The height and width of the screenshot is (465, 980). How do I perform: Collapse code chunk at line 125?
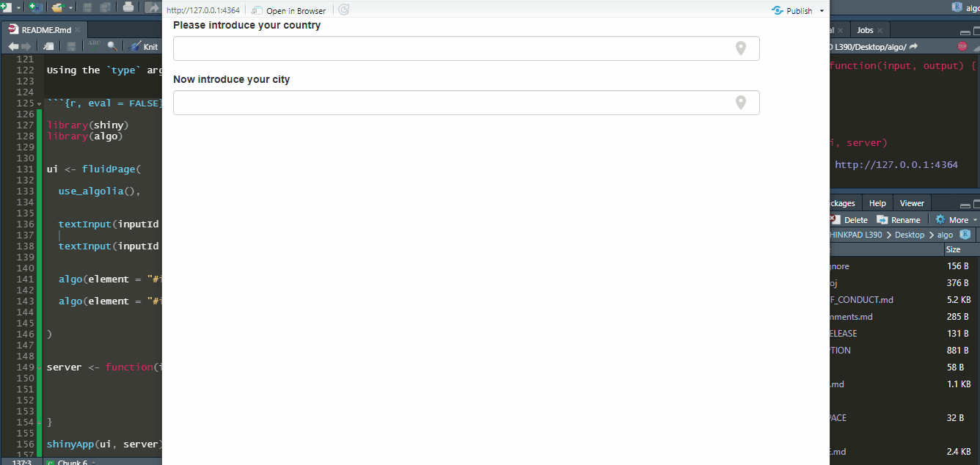pyautogui.click(x=40, y=103)
